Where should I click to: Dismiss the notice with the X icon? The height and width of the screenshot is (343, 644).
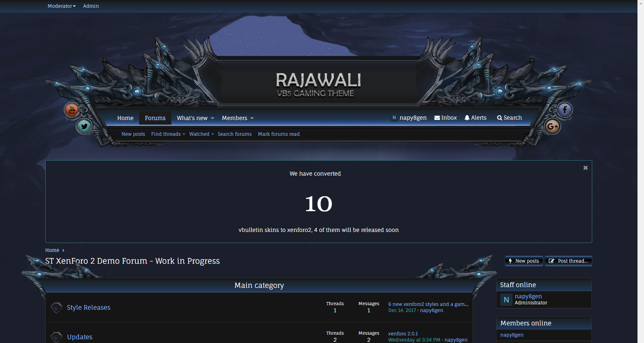coord(585,168)
